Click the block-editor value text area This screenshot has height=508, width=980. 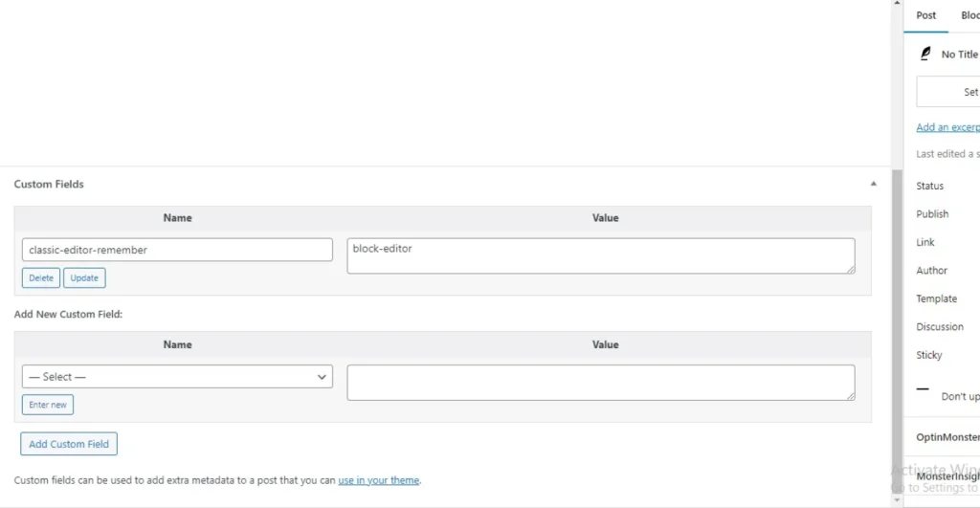pyautogui.click(x=600, y=256)
